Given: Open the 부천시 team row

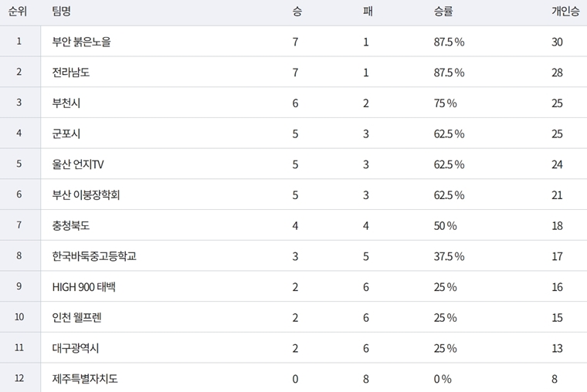Looking at the screenshot, I should click(66, 103).
